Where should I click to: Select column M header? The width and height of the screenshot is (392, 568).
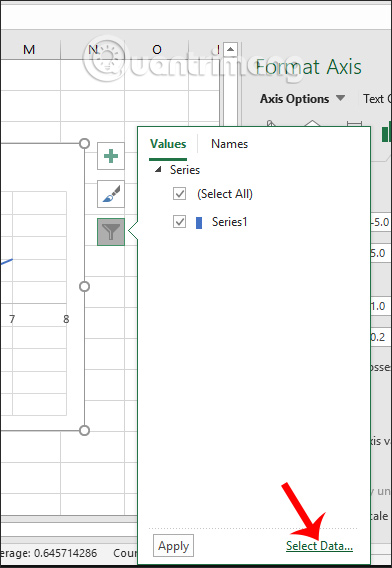point(29,50)
